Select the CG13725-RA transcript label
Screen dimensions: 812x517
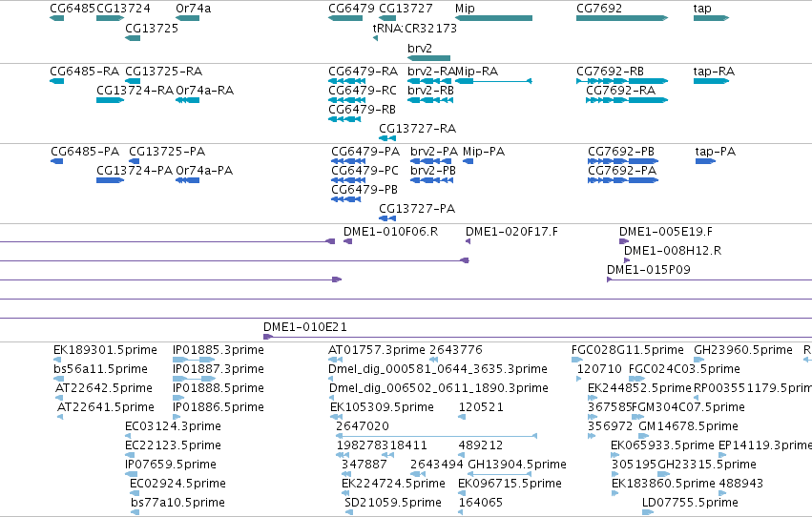[164, 72]
